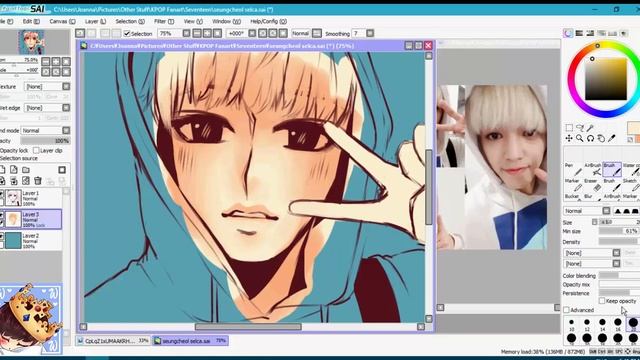
Task: Open the Edit menu
Action: tap(31, 21)
